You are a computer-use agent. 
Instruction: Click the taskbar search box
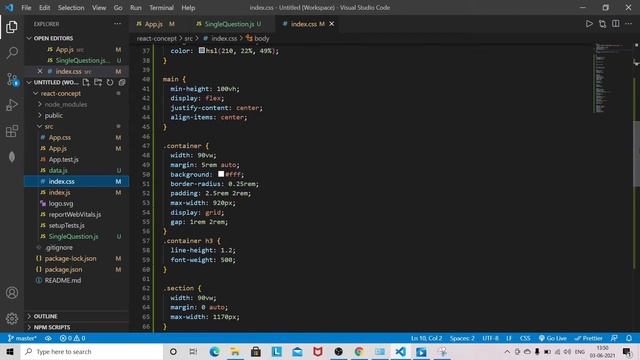point(91,351)
